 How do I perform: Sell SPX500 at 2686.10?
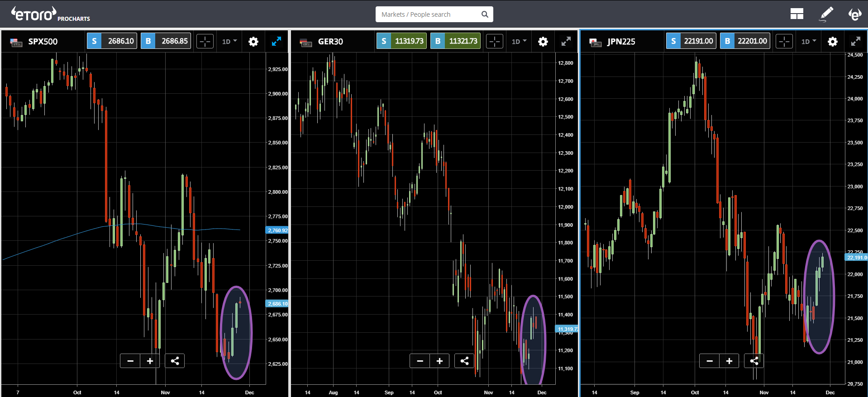(x=112, y=41)
